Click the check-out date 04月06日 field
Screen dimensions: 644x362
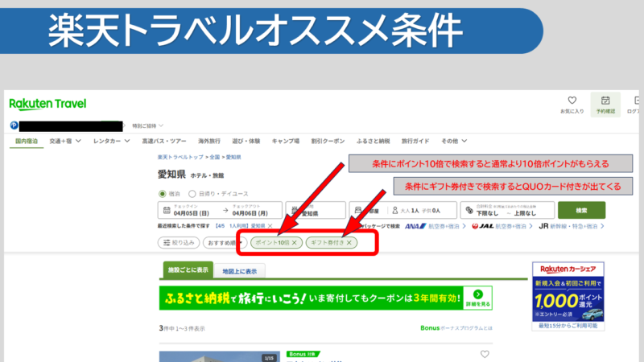pyautogui.click(x=250, y=210)
